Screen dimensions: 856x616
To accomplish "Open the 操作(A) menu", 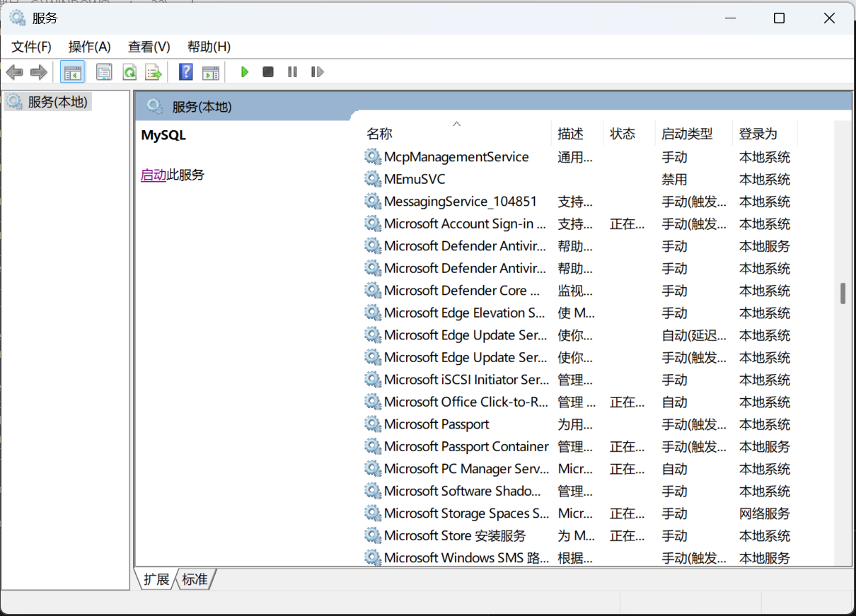I will click(89, 47).
